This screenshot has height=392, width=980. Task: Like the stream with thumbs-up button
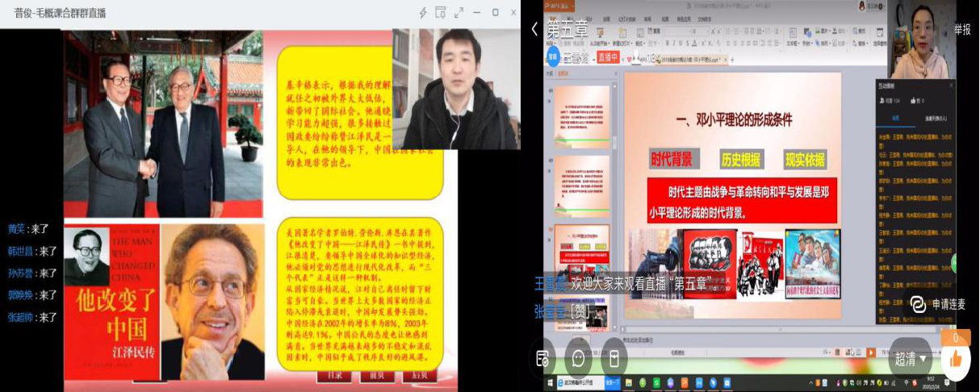click(x=956, y=358)
